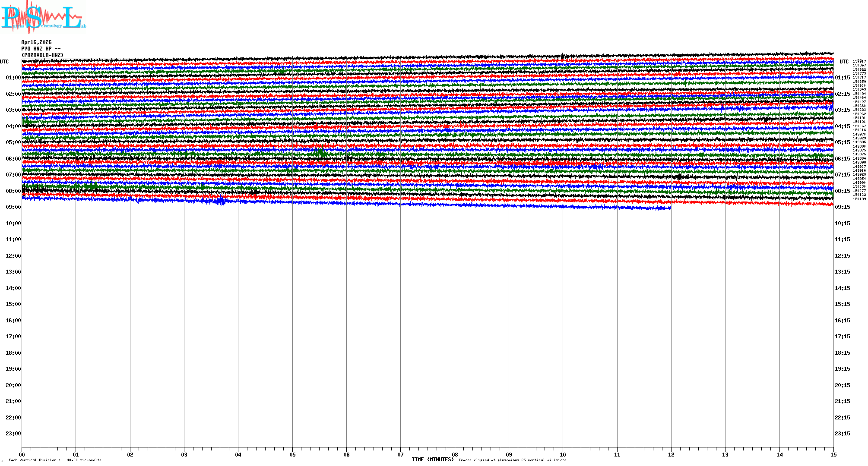
Task: Click the 16:15 time label on right axis
Action: pyautogui.click(x=842, y=321)
